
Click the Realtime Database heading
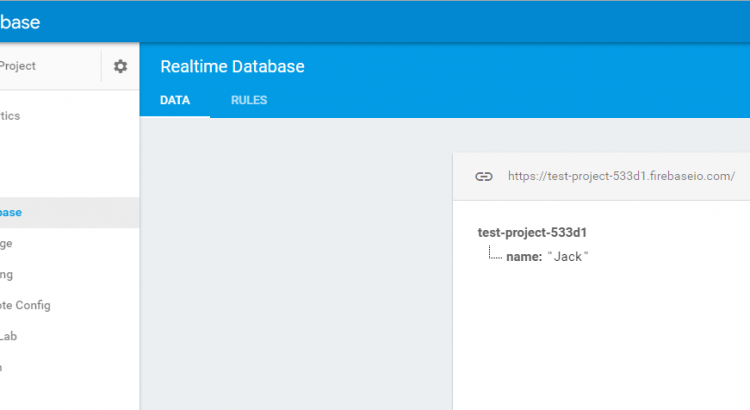click(x=232, y=67)
